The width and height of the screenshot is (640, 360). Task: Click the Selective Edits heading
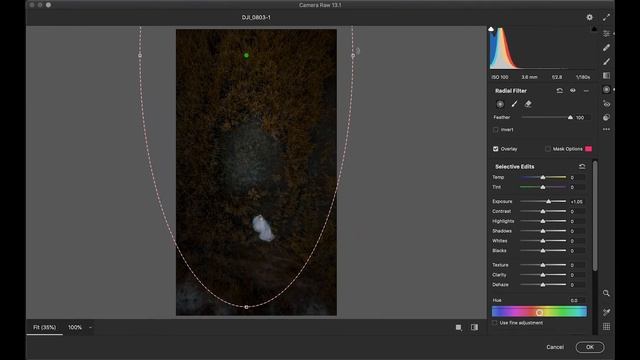pyautogui.click(x=514, y=167)
